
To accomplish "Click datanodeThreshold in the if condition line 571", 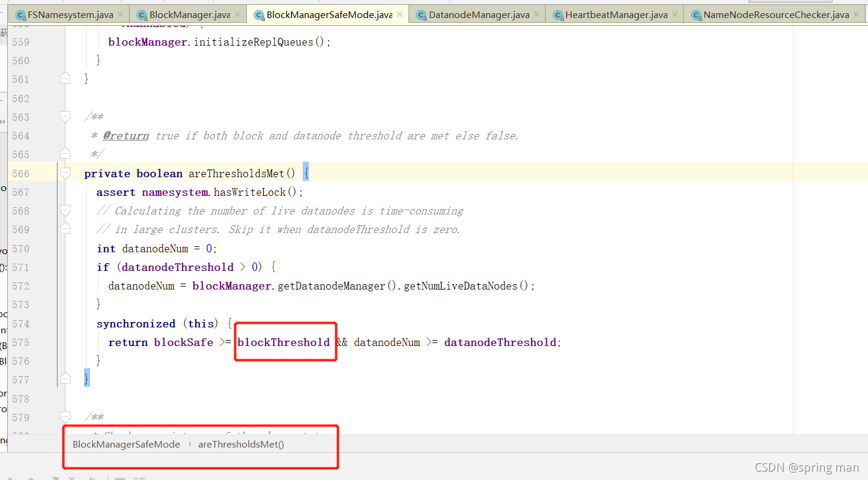I will pos(178,267).
